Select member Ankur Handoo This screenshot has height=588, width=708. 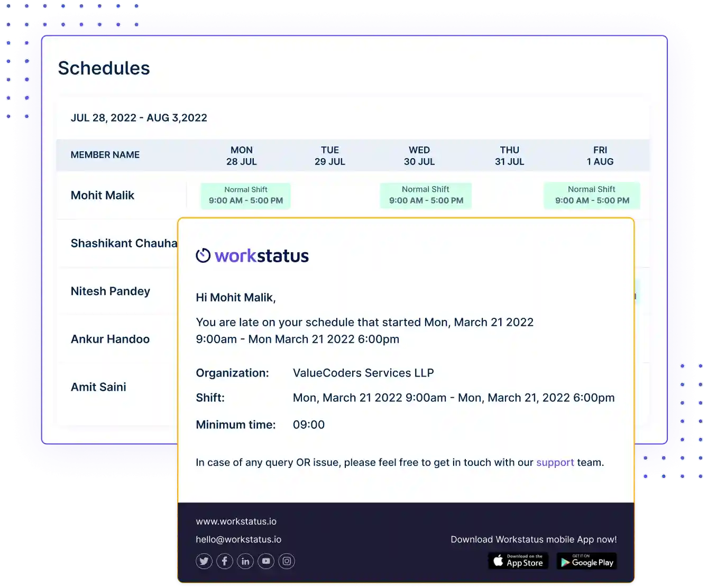[x=110, y=339]
